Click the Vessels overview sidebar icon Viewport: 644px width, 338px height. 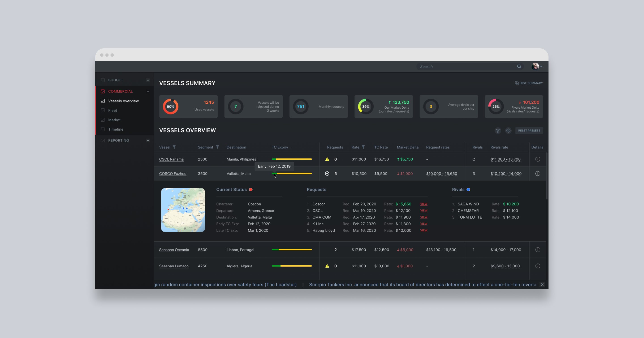[x=103, y=101]
